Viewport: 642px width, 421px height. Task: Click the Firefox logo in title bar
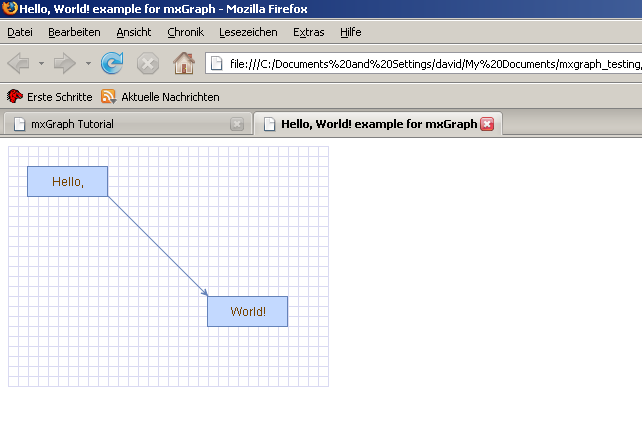point(9,9)
